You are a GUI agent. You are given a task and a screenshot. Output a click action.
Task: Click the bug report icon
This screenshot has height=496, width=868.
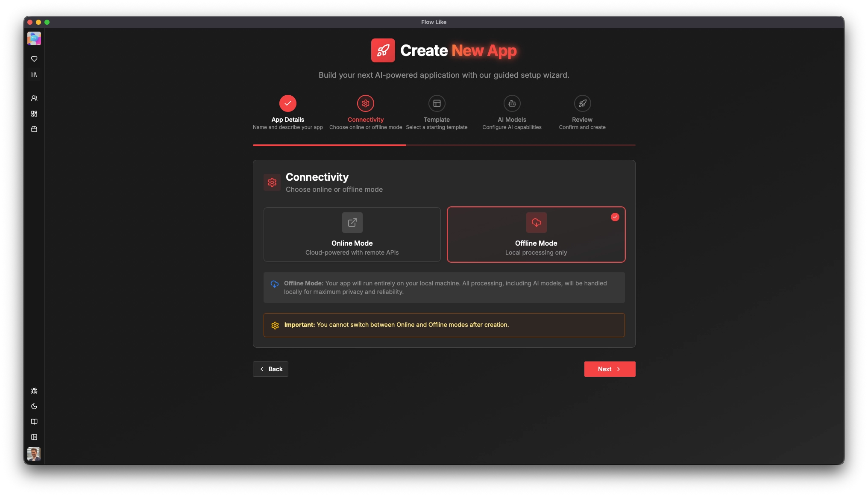tap(34, 391)
